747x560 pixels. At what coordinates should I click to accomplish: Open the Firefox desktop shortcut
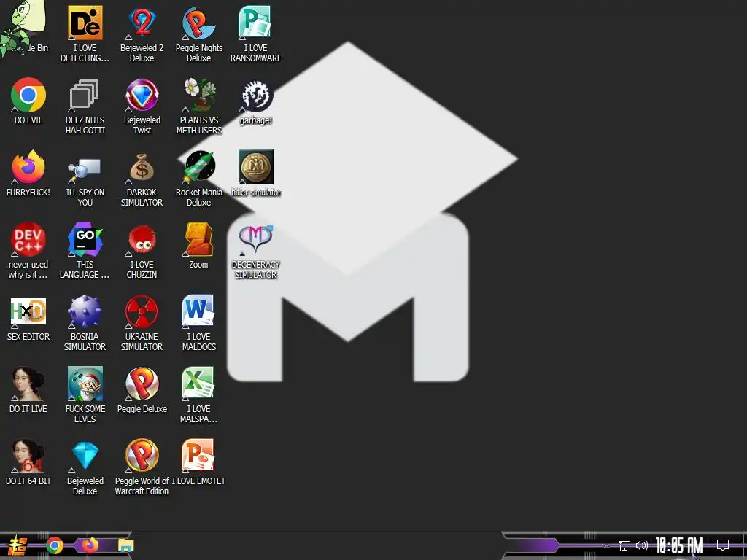click(28, 174)
